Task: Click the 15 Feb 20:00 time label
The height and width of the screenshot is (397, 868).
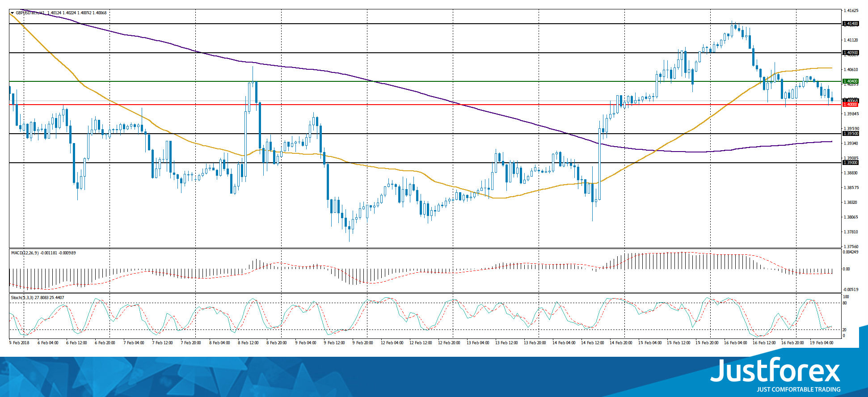Action: 707,343
